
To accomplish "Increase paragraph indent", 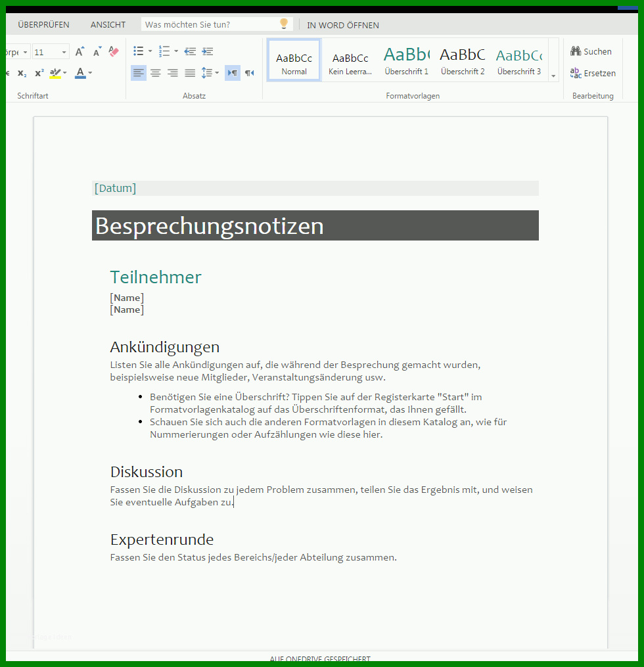I will point(208,51).
